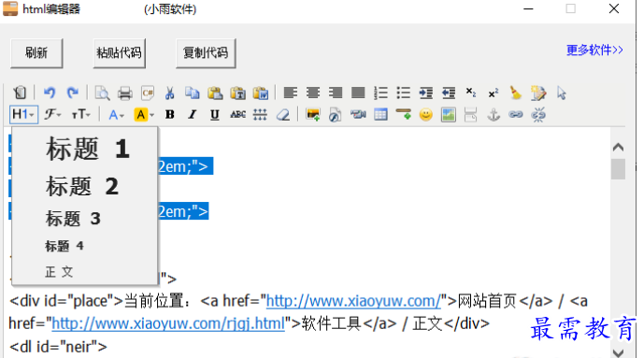Toggle bold formatting

(x=169, y=115)
